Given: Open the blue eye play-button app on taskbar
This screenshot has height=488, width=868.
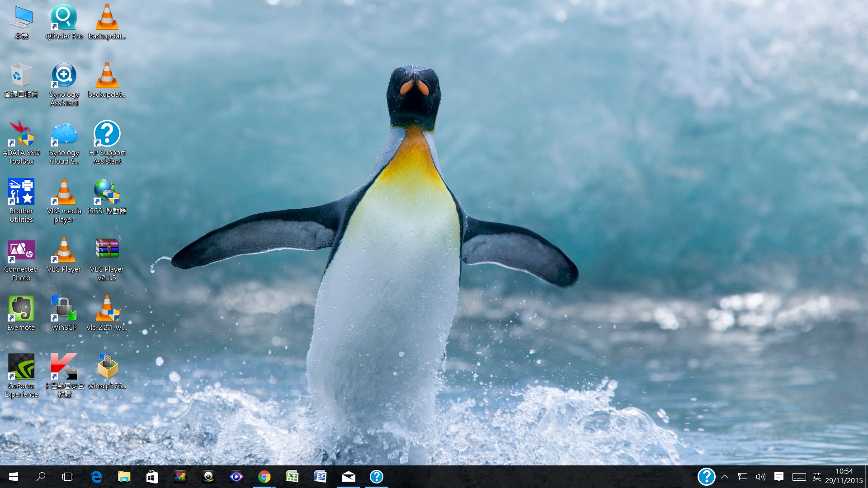Looking at the screenshot, I should coord(236,477).
